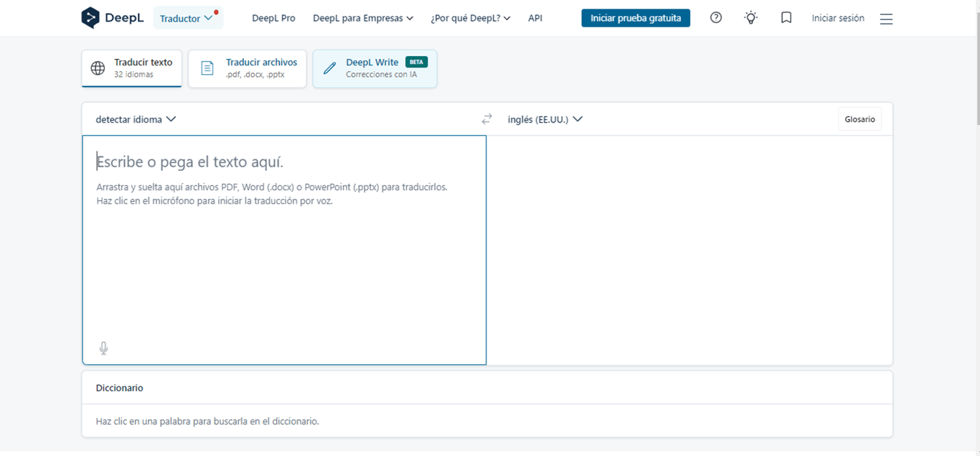The width and height of the screenshot is (980, 456).
Task: Open the Traductor product dropdown
Action: (x=188, y=18)
